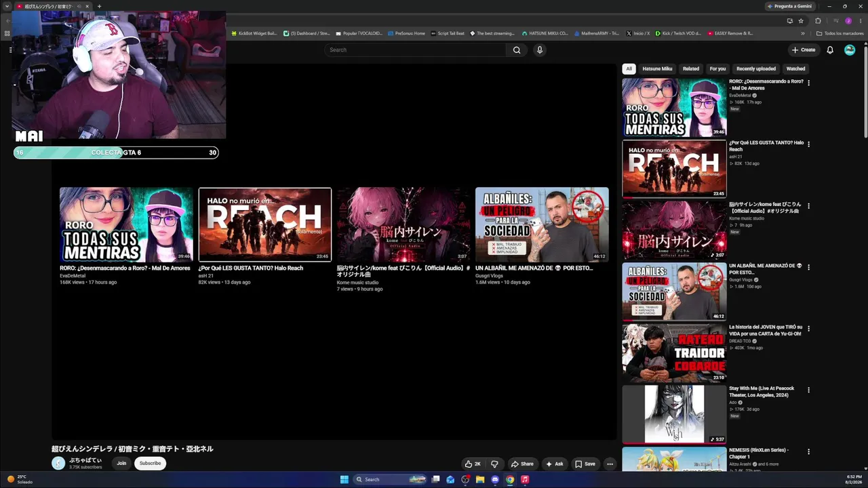The height and width of the screenshot is (488, 868).
Task: Start voice search with the microphone icon
Action: [x=540, y=50]
